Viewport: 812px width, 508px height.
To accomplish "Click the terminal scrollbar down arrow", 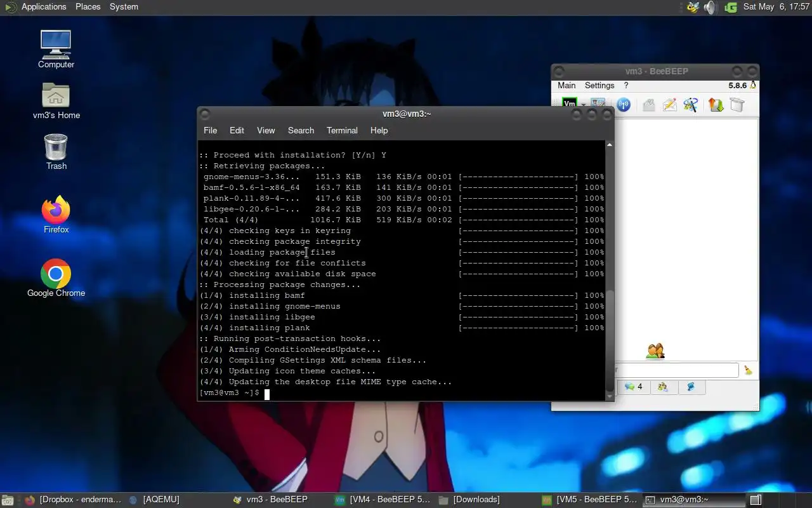I will (x=610, y=396).
